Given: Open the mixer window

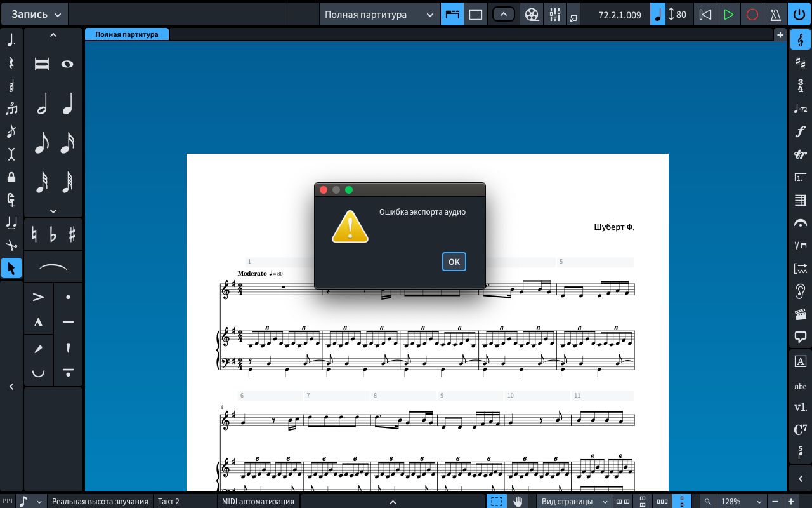Looking at the screenshot, I should [555, 14].
